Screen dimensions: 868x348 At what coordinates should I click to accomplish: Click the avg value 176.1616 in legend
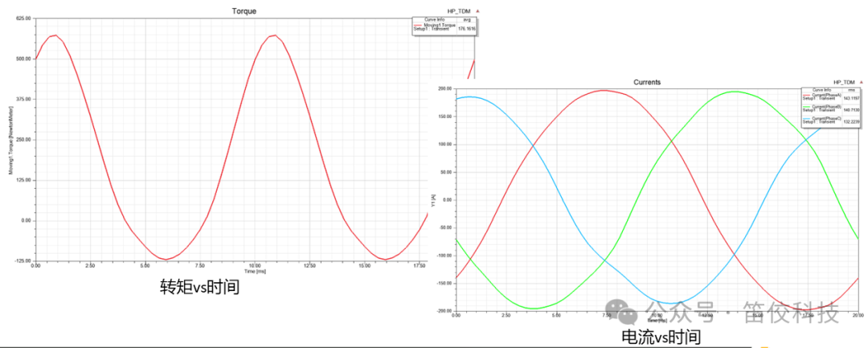point(469,29)
